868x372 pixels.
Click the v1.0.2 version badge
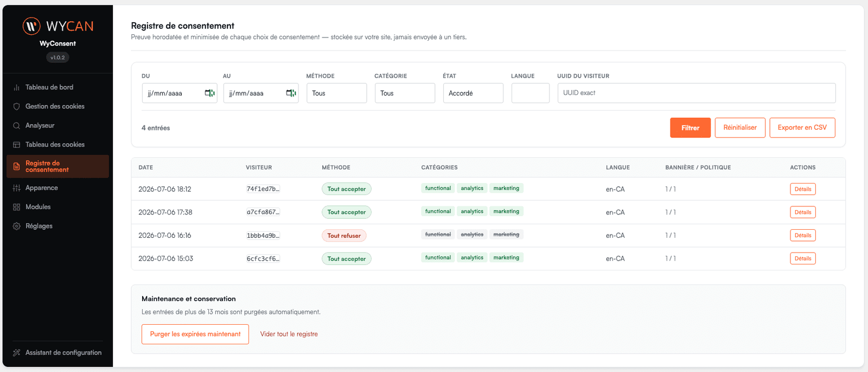coord(58,58)
